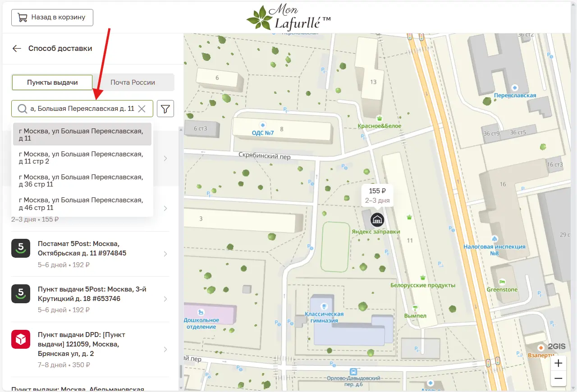Click the Классическая гимназия school icon
Viewport: 577px width, 392px height.
pos(324,305)
